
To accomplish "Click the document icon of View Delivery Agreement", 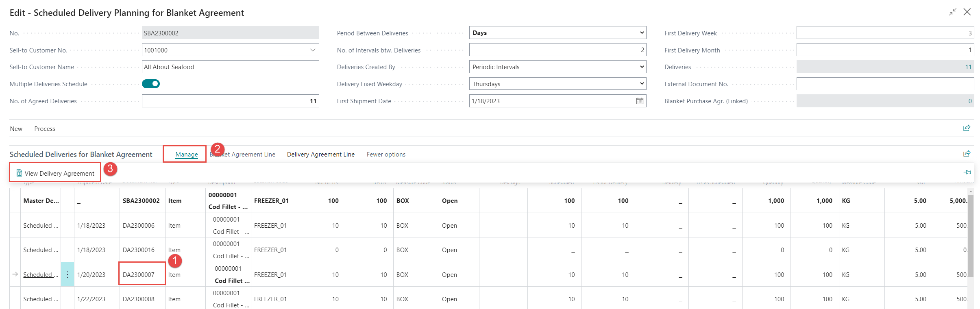I will (19, 173).
